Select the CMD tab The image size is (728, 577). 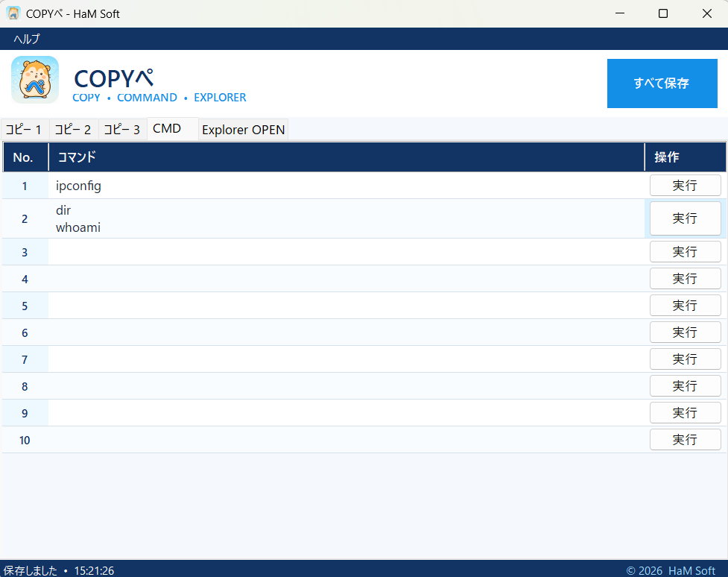tap(172, 129)
